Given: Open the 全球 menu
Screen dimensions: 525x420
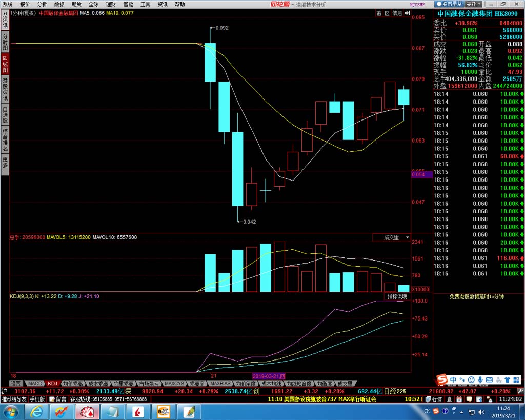Looking at the screenshot, I should (94, 4).
